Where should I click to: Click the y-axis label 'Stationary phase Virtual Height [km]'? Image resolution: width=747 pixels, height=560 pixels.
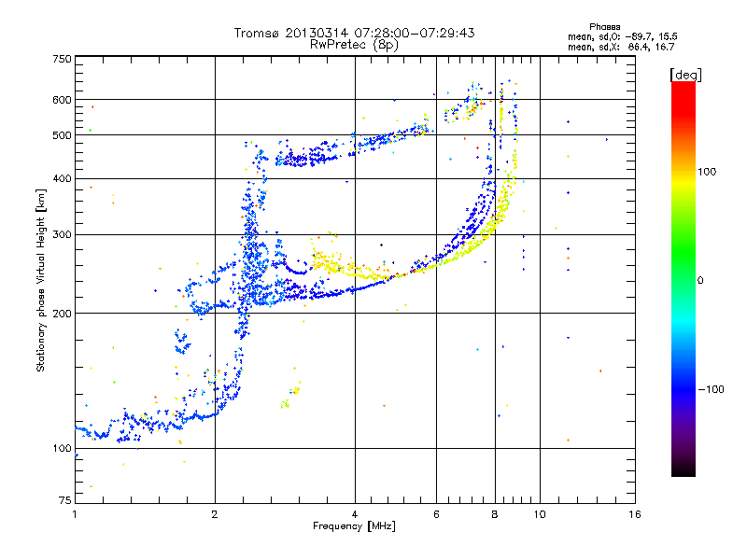(41, 281)
